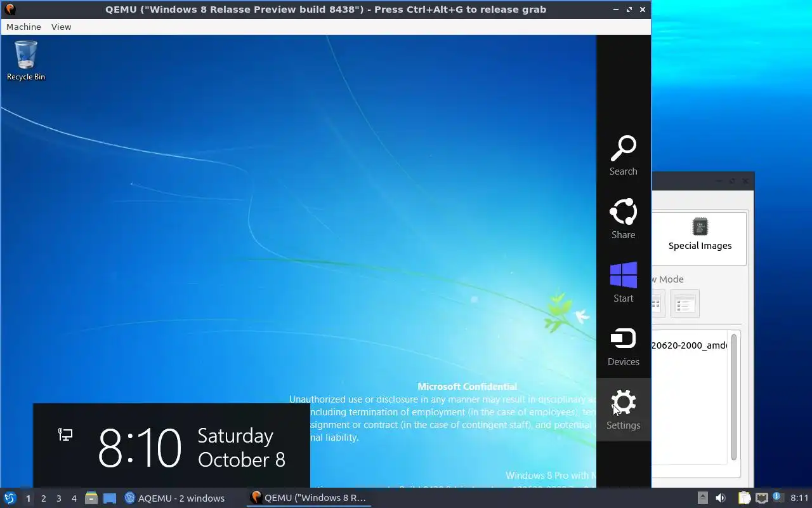Switch to workspace 2
This screenshot has height=508, width=812.
(43, 498)
